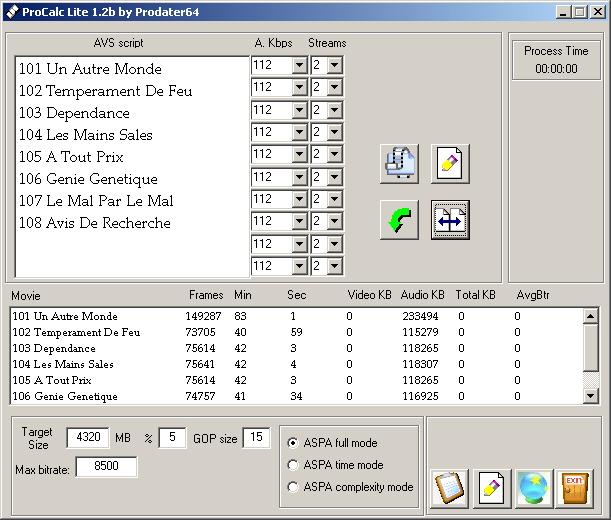Click the split pages blue arrow icon
Viewport: 611px width, 520px height.
click(x=450, y=220)
